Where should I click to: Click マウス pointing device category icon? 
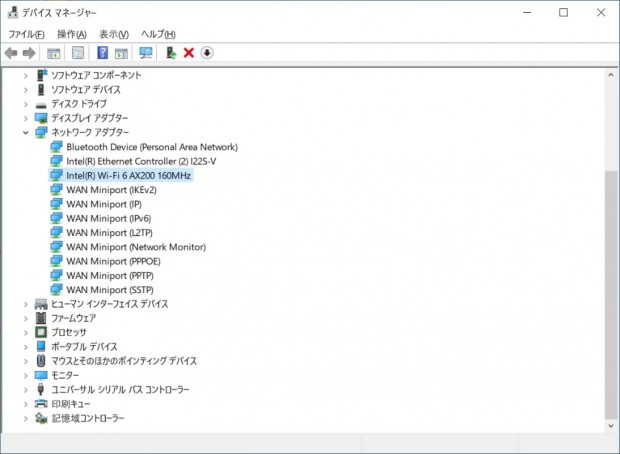click(x=41, y=361)
